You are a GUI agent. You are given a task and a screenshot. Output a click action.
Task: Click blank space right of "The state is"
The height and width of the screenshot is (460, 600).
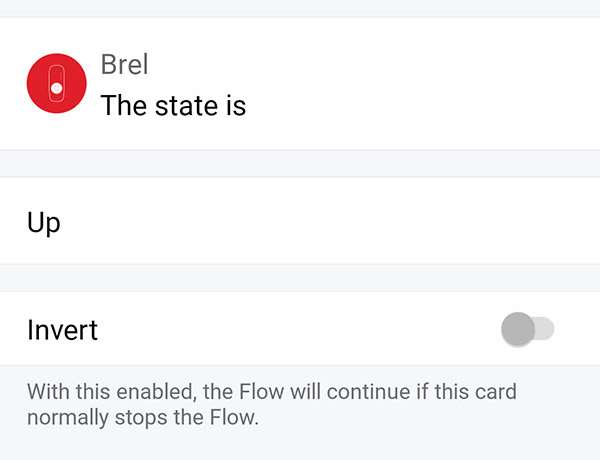tap(420, 105)
